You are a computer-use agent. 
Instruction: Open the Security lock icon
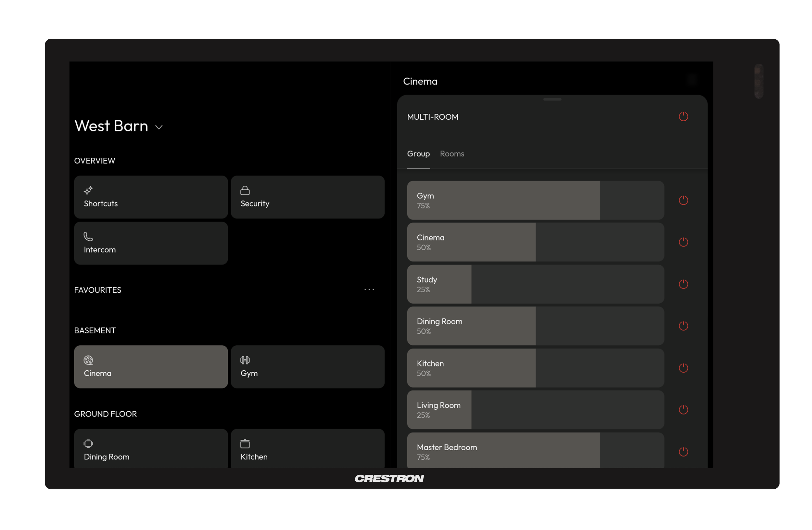[245, 190]
